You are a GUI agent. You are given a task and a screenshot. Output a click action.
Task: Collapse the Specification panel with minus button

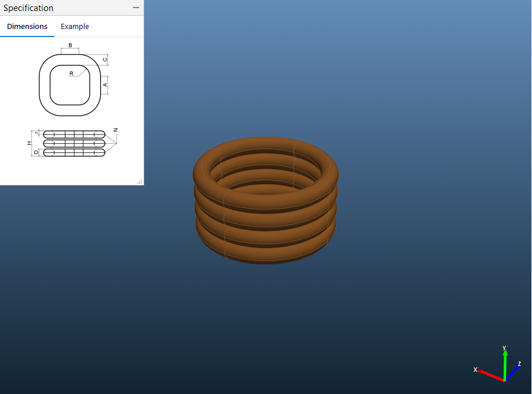point(136,8)
